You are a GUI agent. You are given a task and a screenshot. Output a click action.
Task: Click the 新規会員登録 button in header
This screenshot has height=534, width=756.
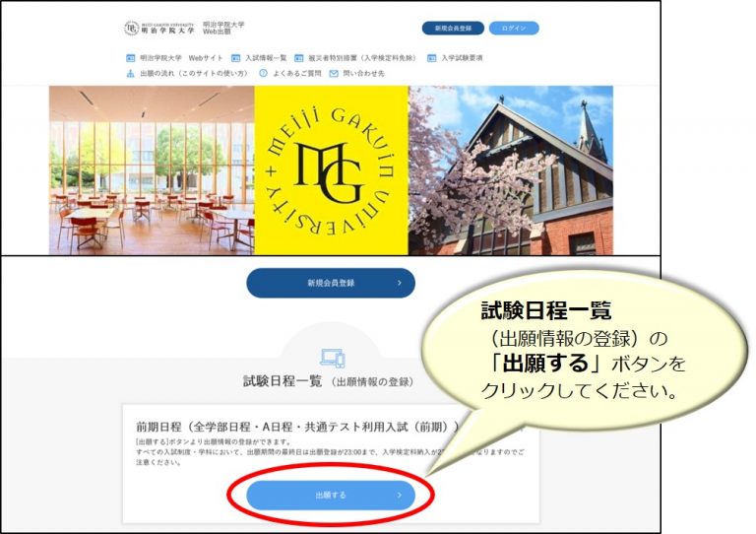click(x=453, y=28)
